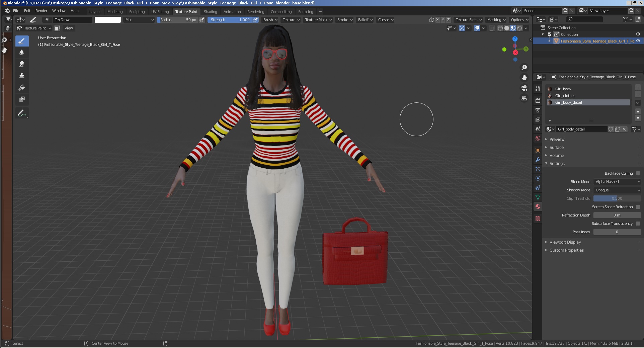Add a new material slot
The width and height of the screenshot is (644, 348).
pos(638,87)
